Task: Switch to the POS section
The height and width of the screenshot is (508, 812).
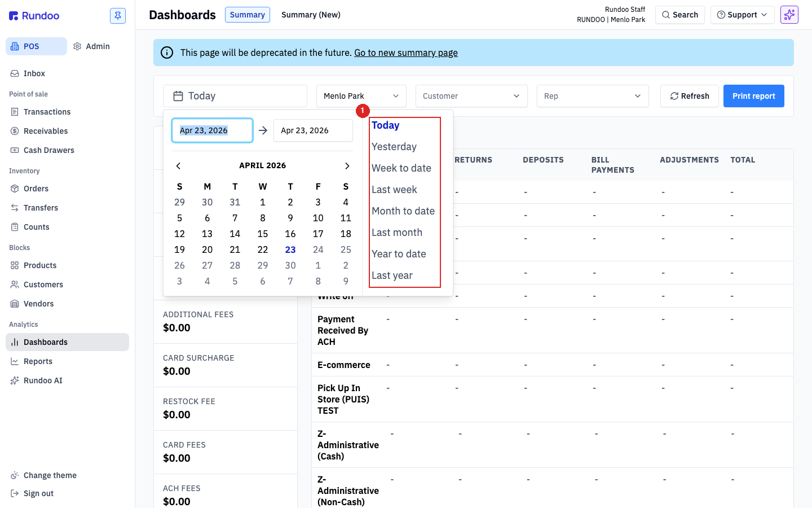Action: tap(36, 46)
